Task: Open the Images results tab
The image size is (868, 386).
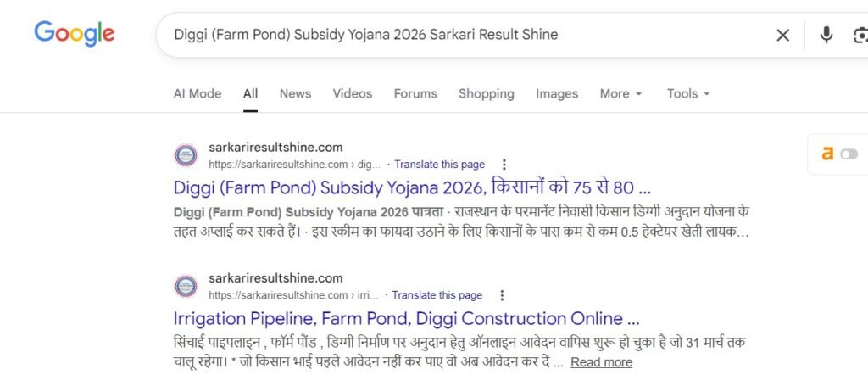Action: click(557, 94)
